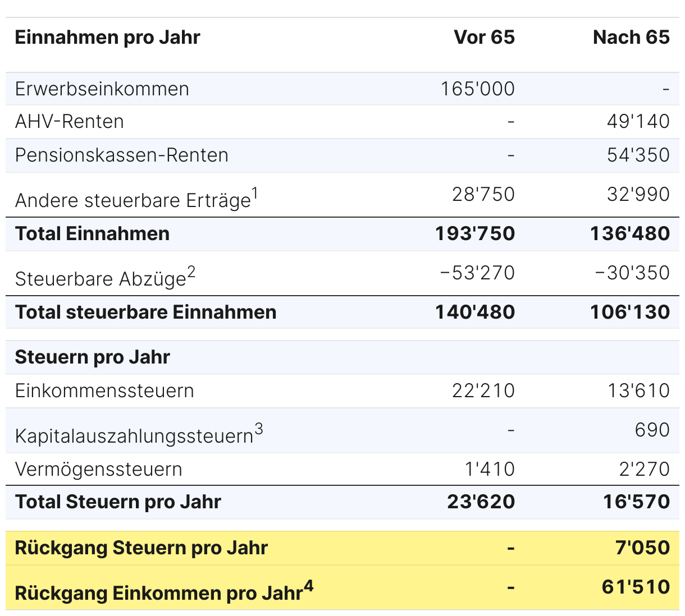Click the "Total Einnahmen" row label
Screen dimensions: 685x616
(92, 233)
